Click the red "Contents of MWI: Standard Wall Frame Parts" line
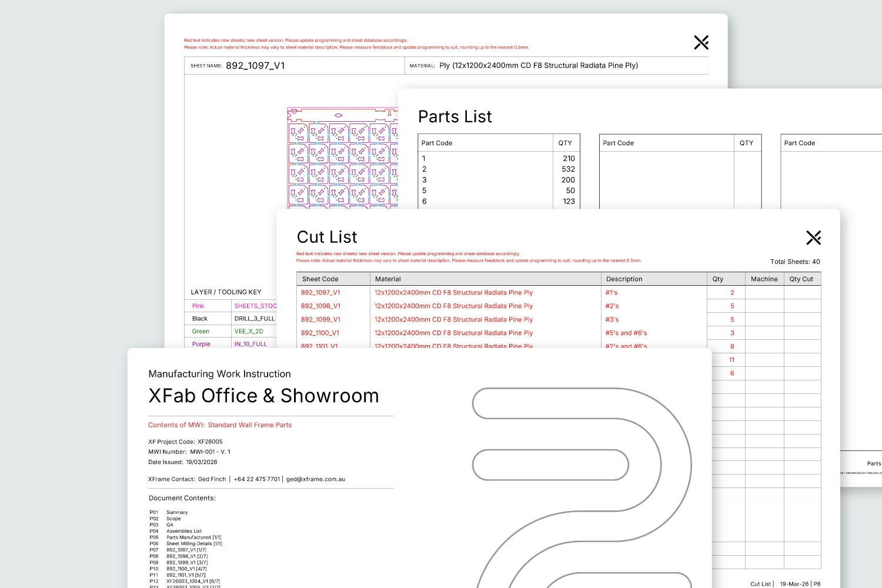 click(220, 425)
